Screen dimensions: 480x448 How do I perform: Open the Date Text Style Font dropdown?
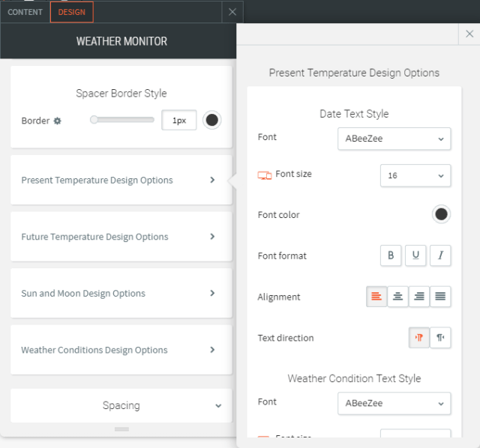[394, 138]
